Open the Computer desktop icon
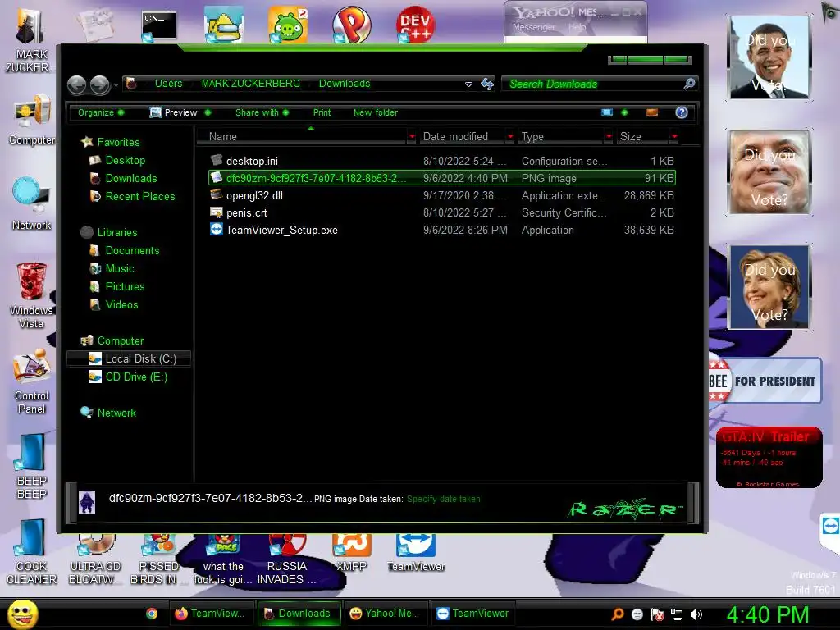 click(x=32, y=121)
